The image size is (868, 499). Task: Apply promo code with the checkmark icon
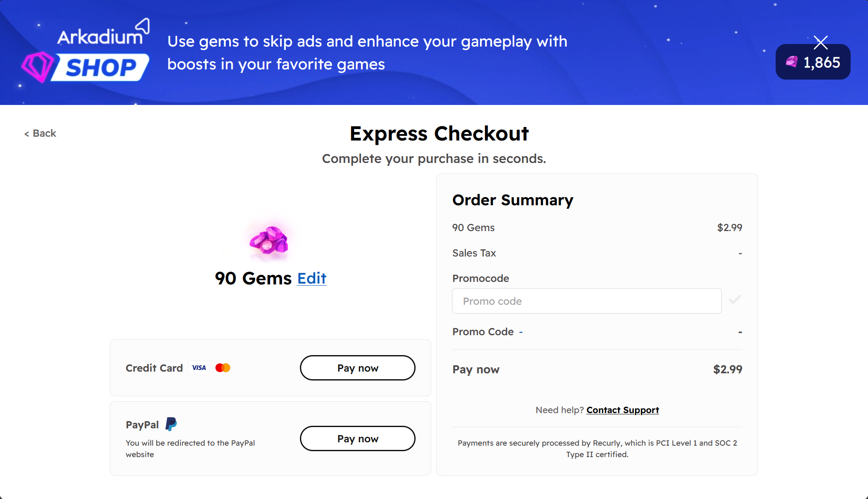735,300
